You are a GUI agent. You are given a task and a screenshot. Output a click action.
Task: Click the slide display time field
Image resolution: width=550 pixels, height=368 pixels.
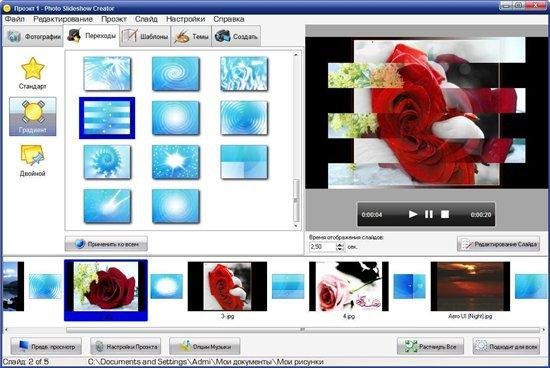(323, 247)
